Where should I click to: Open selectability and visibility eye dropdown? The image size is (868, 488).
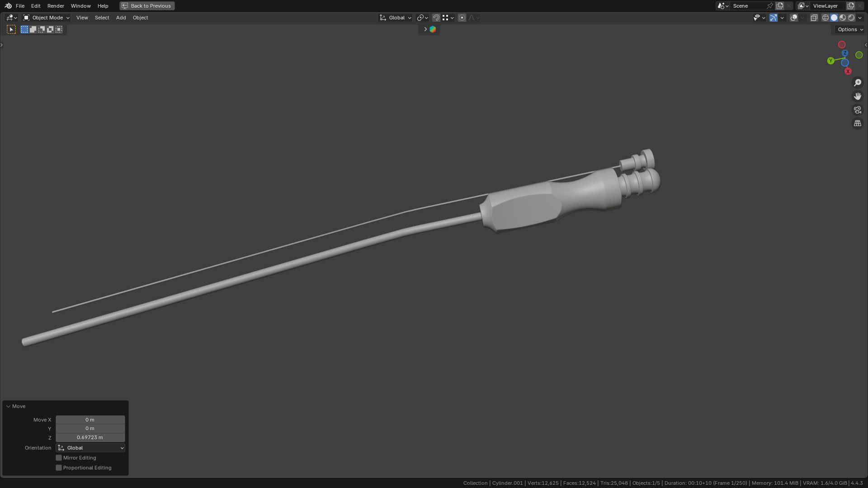click(759, 18)
